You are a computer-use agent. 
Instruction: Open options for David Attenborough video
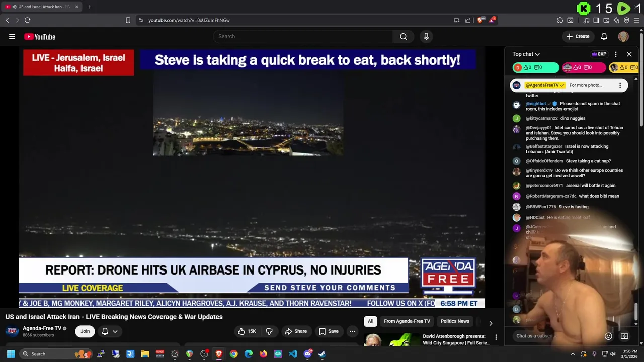[x=496, y=337]
